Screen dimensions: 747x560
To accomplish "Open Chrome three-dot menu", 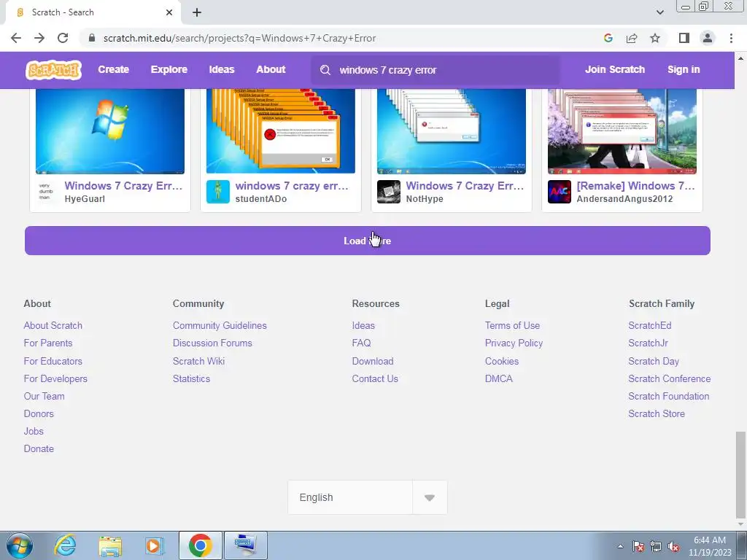I will (x=731, y=38).
